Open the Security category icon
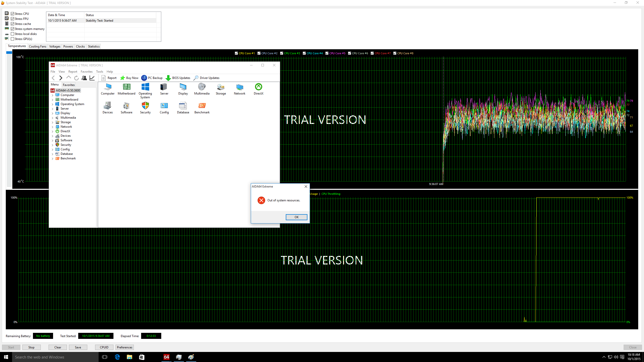Viewport: 644px width, 362px height. pyautogui.click(x=145, y=108)
